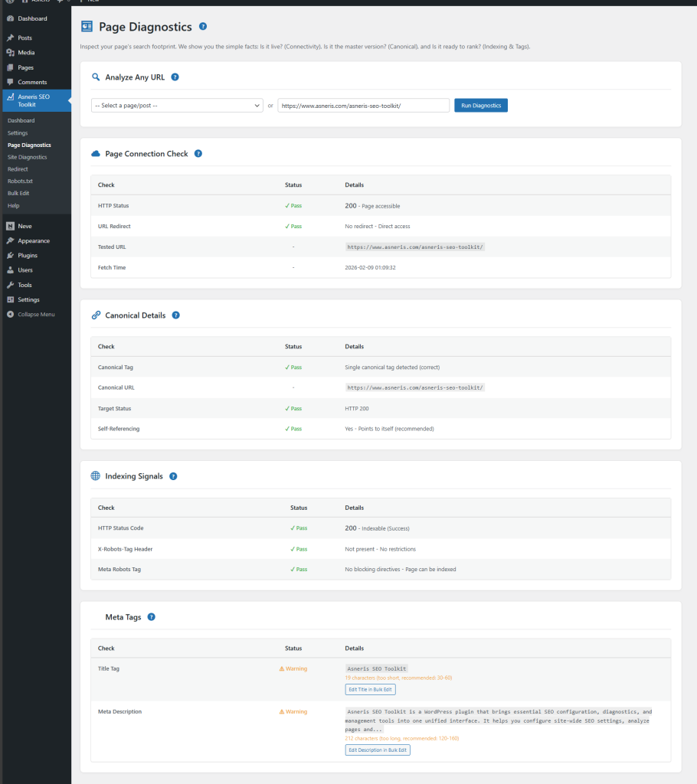Click the chain-link icon next to Canonical Details

[95, 315]
